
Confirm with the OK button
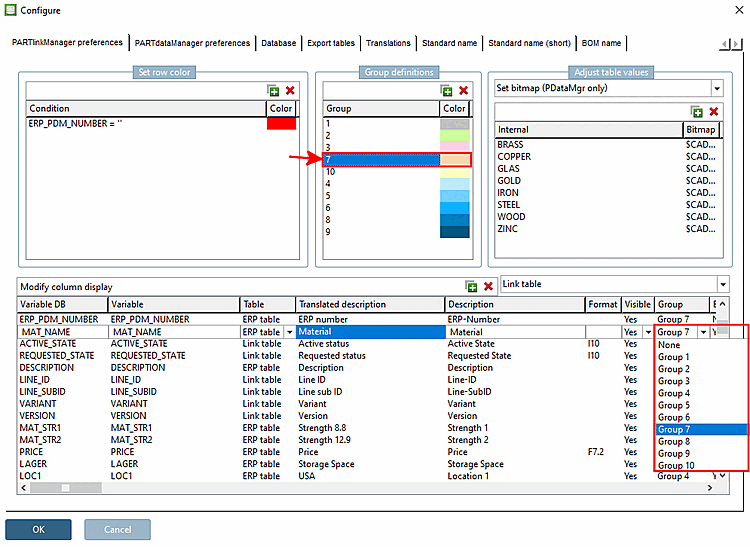click(x=38, y=529)
